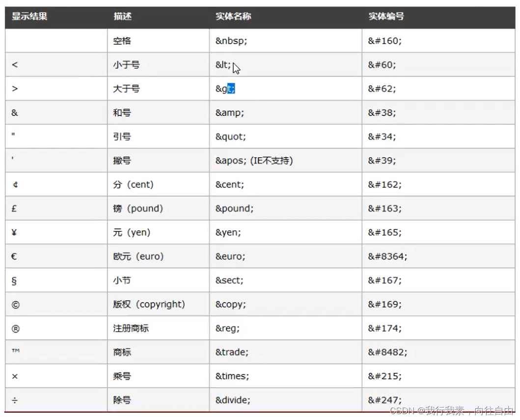The image size is (520, 420).
Task: Select the 小节 description
Action: (122, 280)
